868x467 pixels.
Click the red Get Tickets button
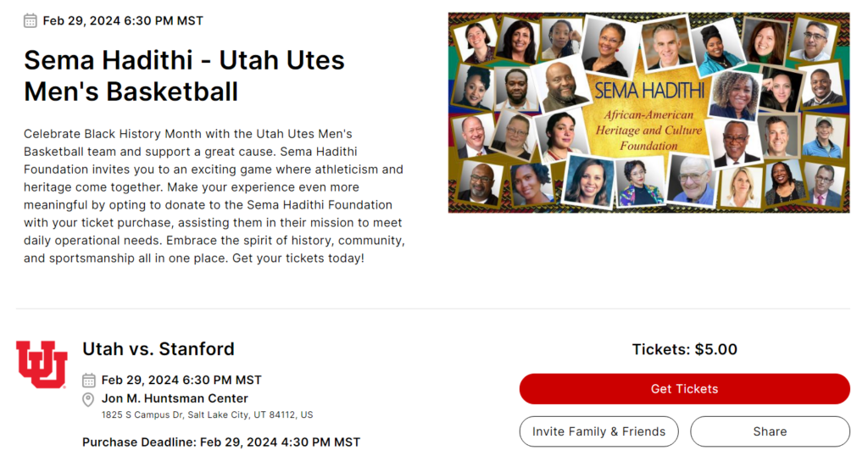click(x=684, y=389)
